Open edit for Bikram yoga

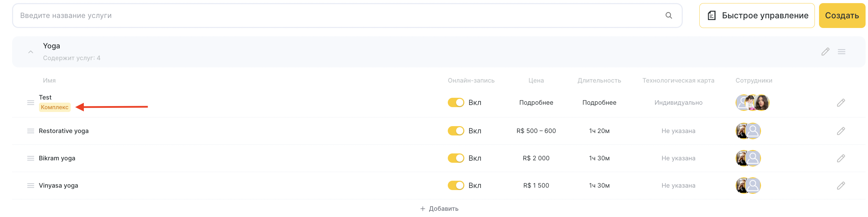pos(841,158)
